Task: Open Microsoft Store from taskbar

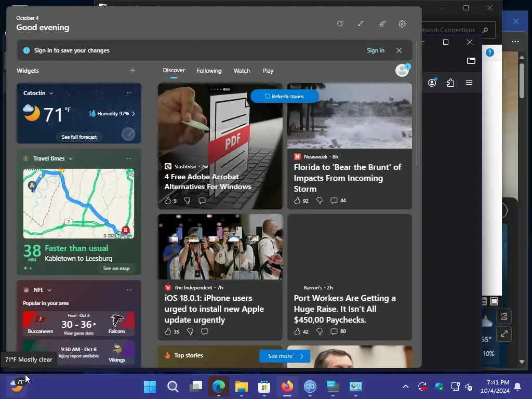Action: click(x=264, y=387)
